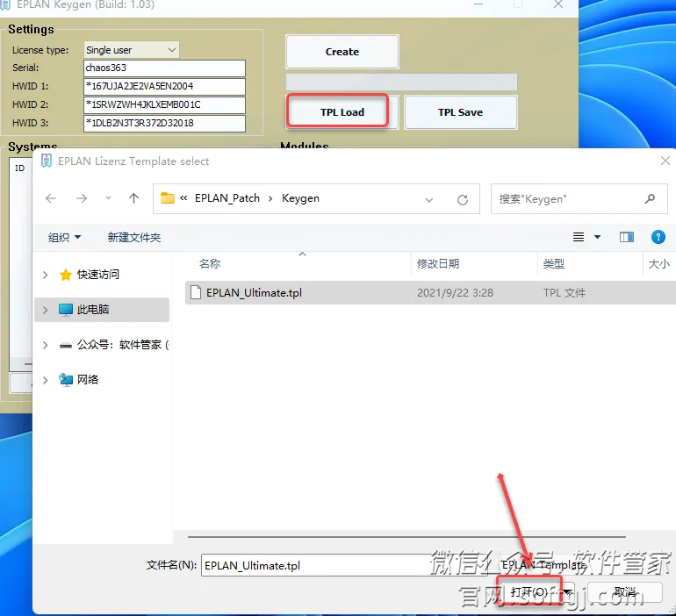Select 此电脑 in the navigation pane
Image resolution: width=676 pixels, height=616 pixels.
92,310
